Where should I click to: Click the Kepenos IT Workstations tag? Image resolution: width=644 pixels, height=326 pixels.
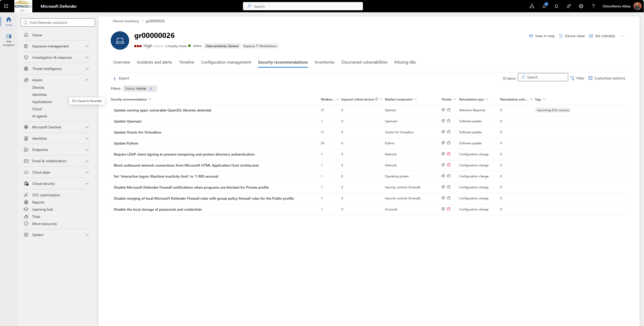(260, 46)
